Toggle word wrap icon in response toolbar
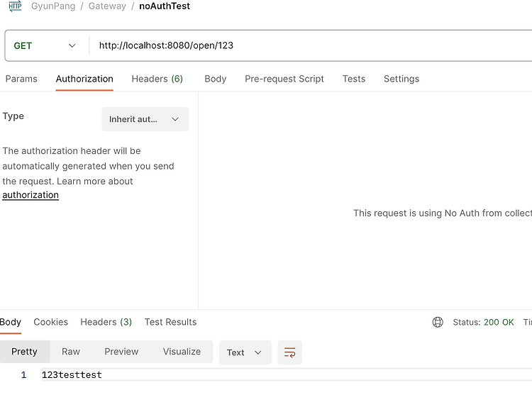The image size is (532, 412). click(289, 352)
